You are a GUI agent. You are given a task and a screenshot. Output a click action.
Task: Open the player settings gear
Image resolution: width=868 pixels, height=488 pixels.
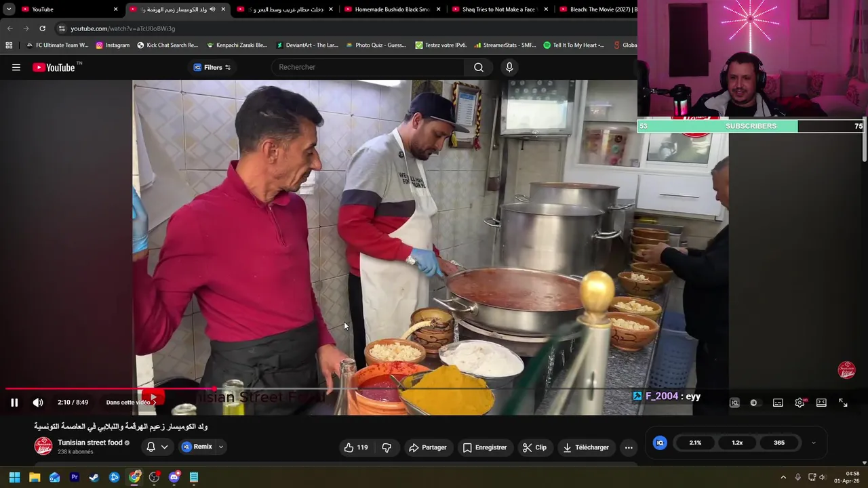800,403
